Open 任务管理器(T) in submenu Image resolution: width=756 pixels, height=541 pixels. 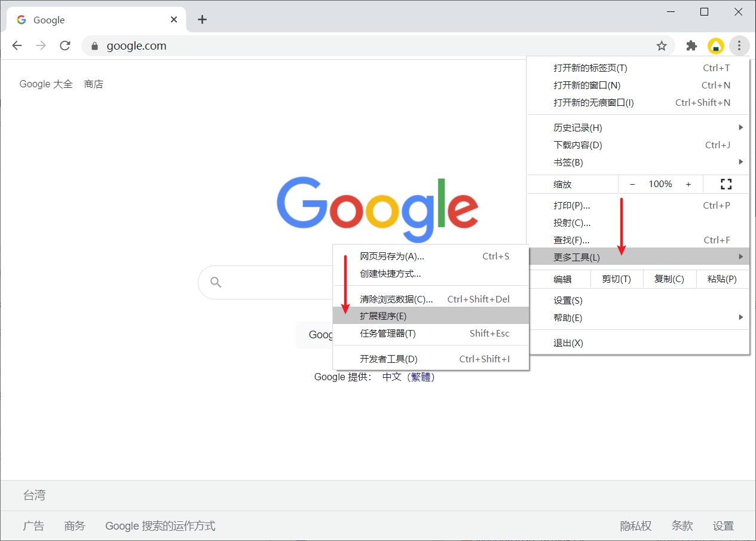click(x=431, y=334)
